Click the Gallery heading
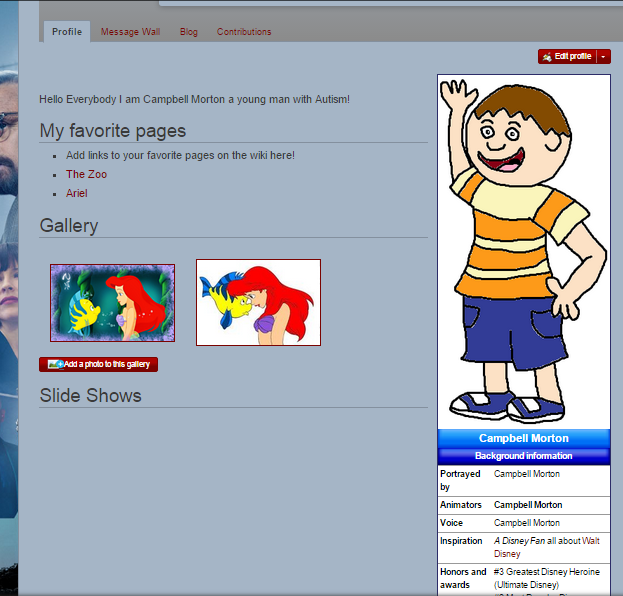Viewport: 623px width, 596px height. click(x=69, y=226)
